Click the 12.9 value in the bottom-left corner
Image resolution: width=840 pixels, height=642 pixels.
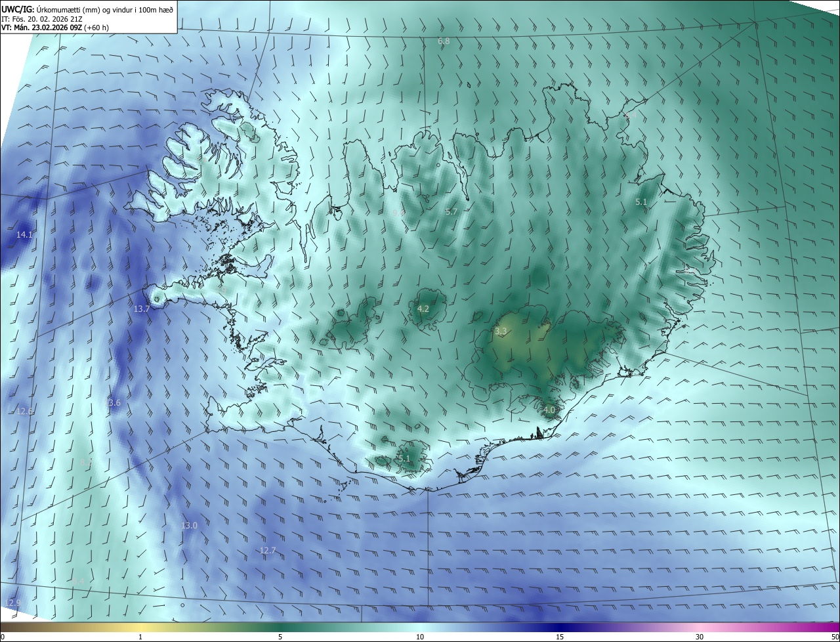tap(12, 603)
